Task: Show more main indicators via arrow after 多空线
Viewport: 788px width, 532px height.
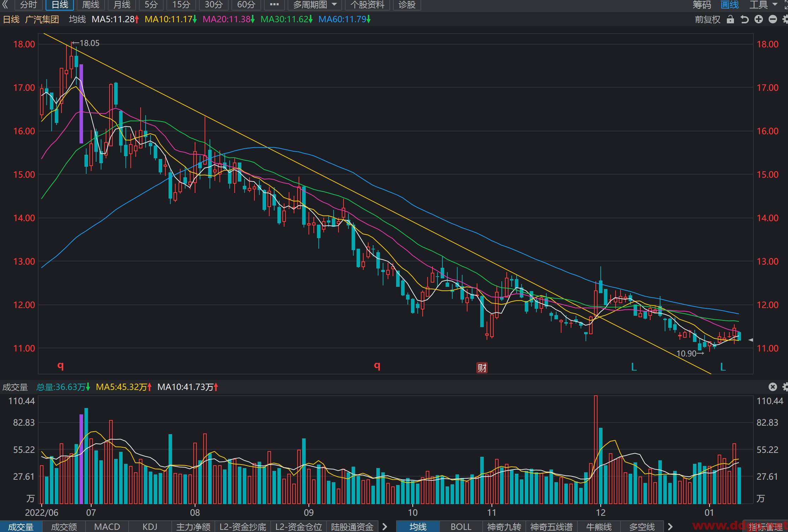Action: (670, 527)
